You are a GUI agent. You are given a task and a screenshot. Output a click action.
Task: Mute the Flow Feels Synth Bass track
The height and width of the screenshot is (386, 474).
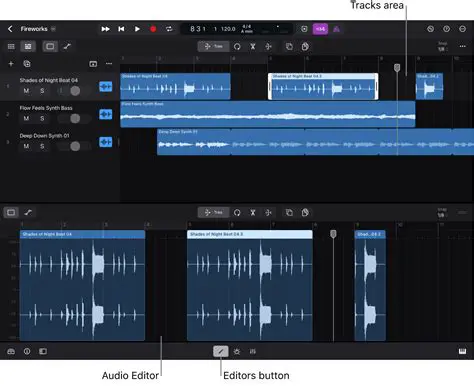26,118
